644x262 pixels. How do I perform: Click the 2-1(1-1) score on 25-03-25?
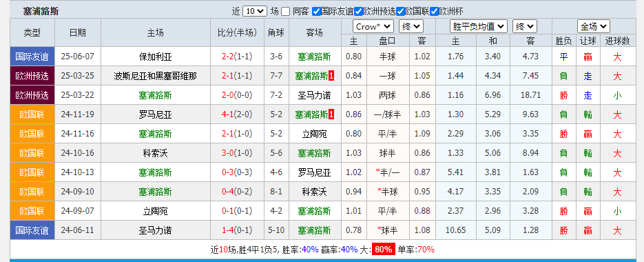236,76
